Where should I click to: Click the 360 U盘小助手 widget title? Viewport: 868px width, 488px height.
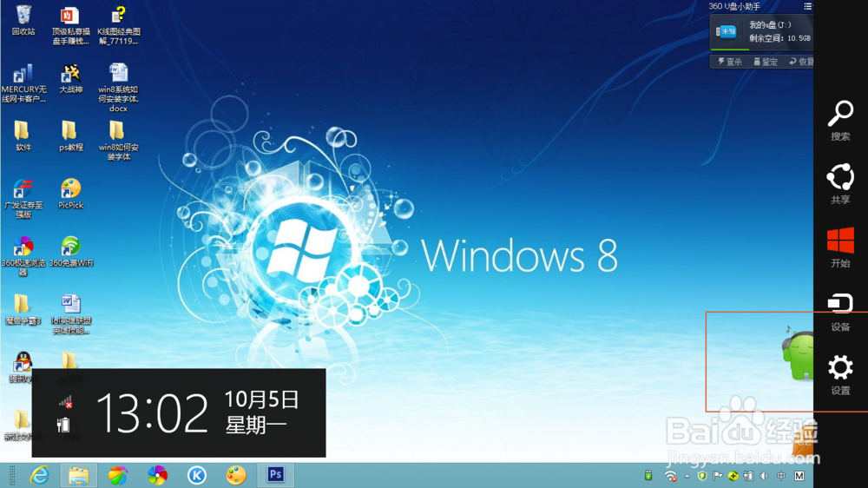[734, 6]
